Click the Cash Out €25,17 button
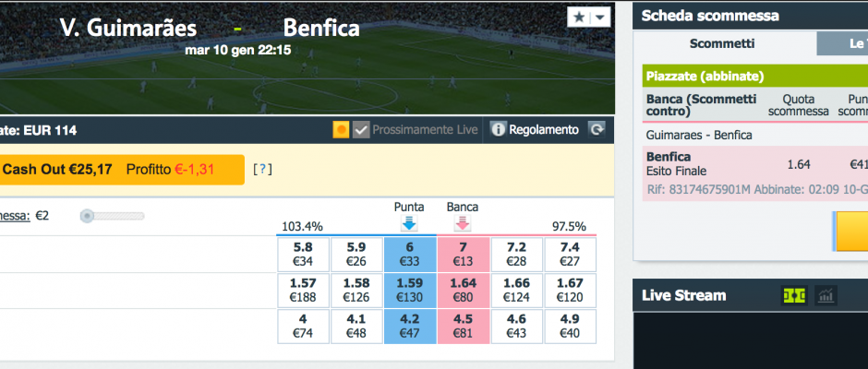Screen dimensions: 868x369 click(122, 170)
